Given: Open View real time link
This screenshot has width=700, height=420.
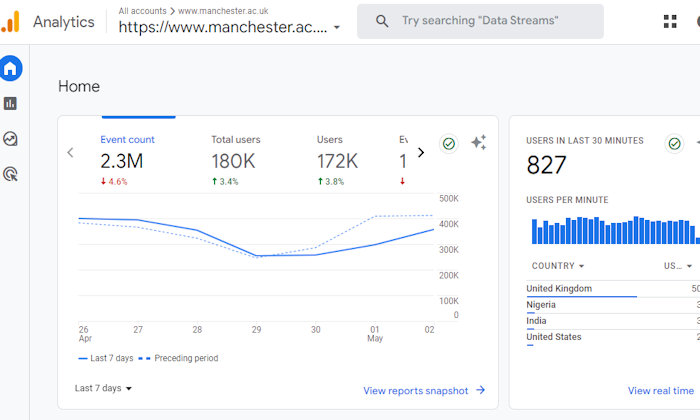Looking at the screenshot, I should [661, 391].
